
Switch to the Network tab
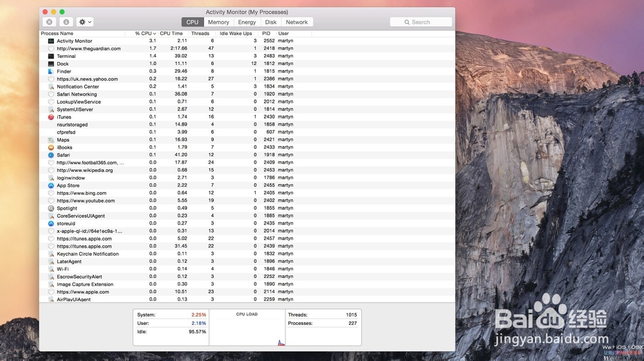[296, 22]
